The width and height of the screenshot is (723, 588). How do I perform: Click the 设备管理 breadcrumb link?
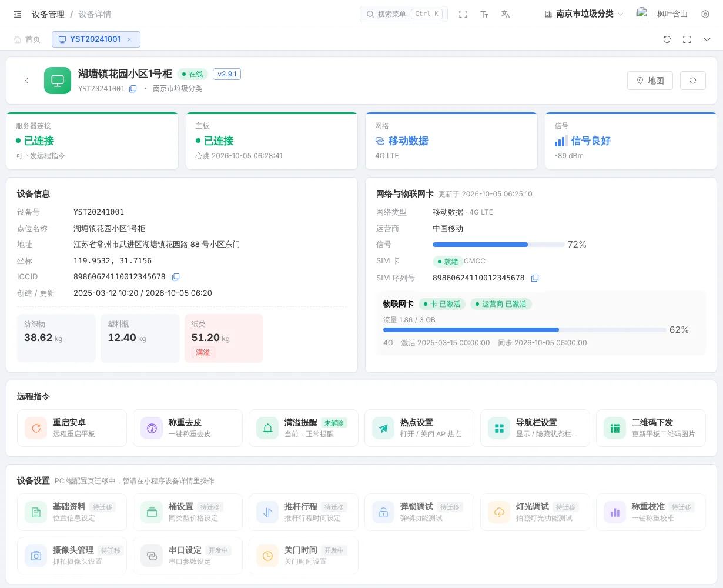coord(48,14)
